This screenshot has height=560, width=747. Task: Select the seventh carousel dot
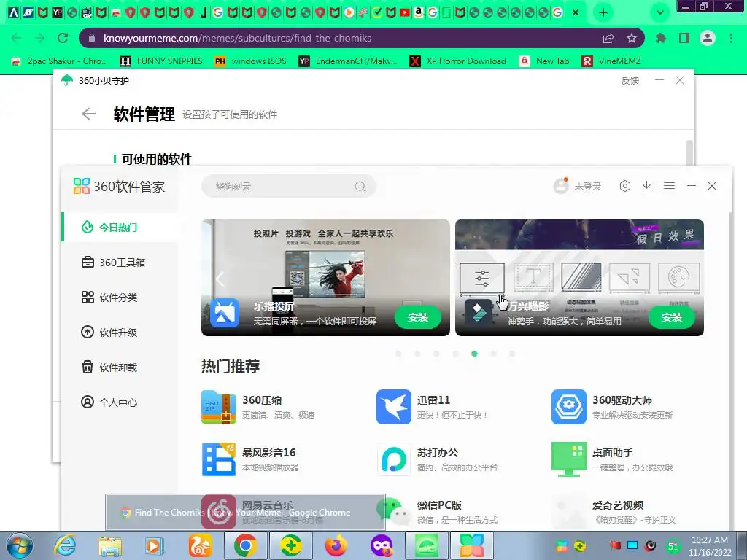click(x=512, y=354)
